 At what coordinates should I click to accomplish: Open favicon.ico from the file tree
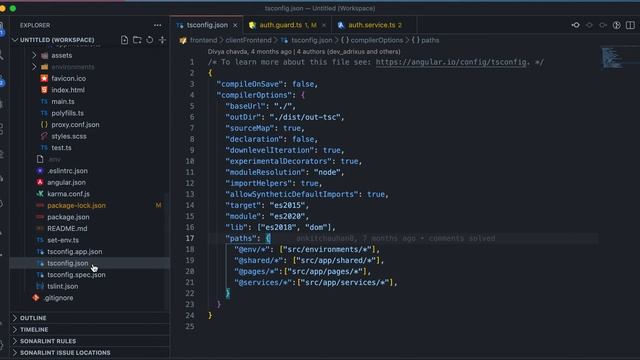tap(69, 78)
